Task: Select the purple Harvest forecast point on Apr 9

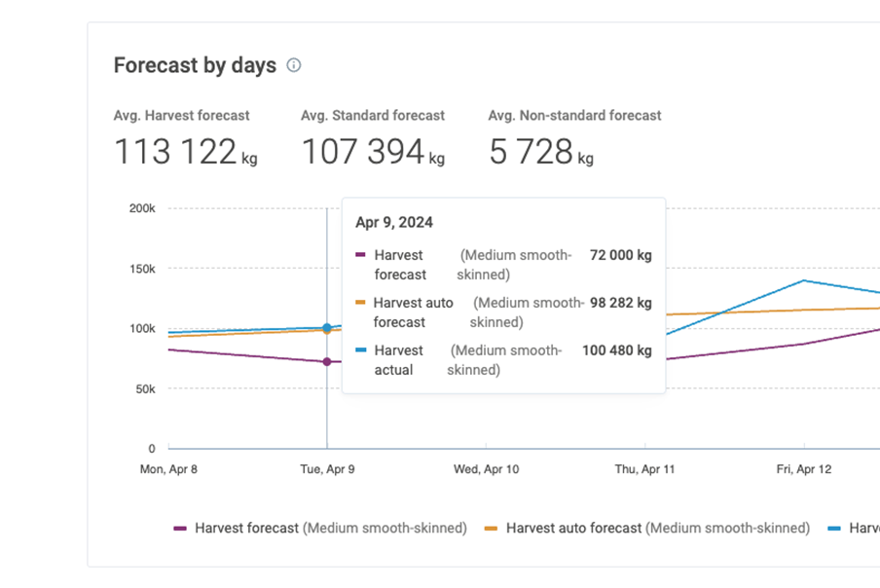Action: point(327,362)
